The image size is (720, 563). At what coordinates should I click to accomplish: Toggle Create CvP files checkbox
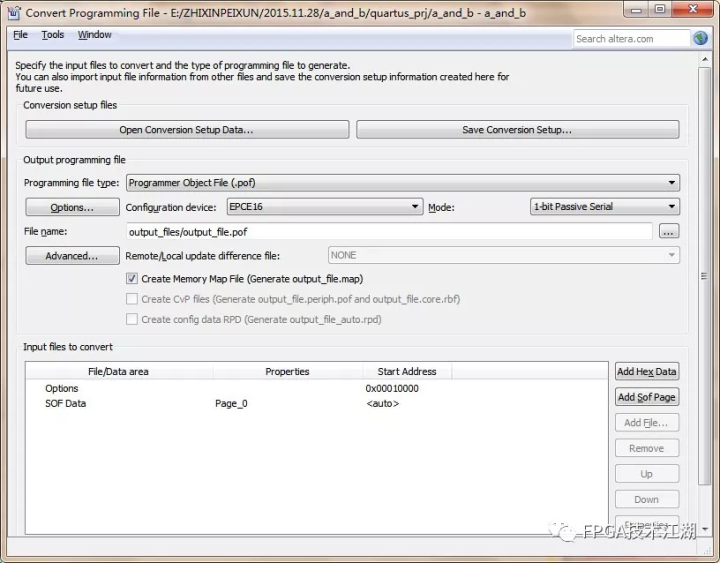[x=132, y=299]
